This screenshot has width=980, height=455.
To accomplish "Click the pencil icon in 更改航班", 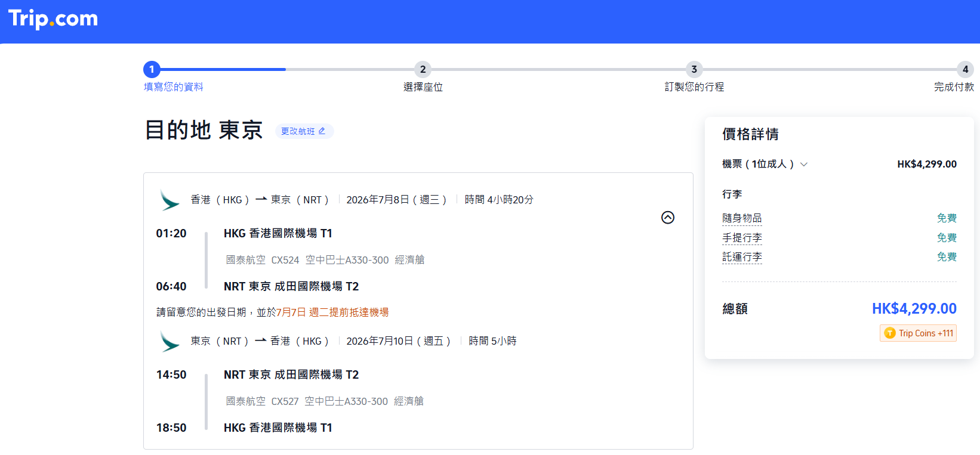I will click(322, 131).
